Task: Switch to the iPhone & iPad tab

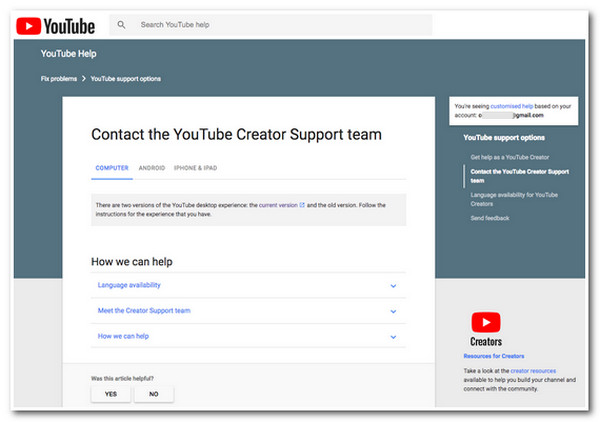Action: [196, 168]
